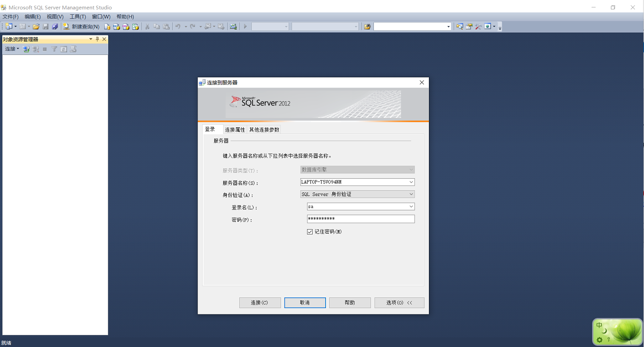Viewport: 644px width, 347px height.
Task: Enable the 记住密码(M) checkbox
Action: (x=309, y=231)
